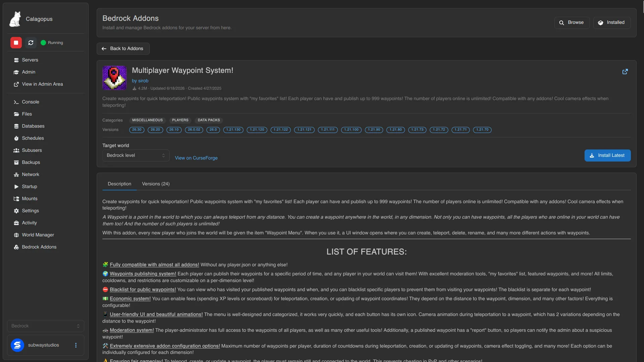Click the Multiplayer Waypoint System thumbnail

pyautogui.click(x=114, y=78)
